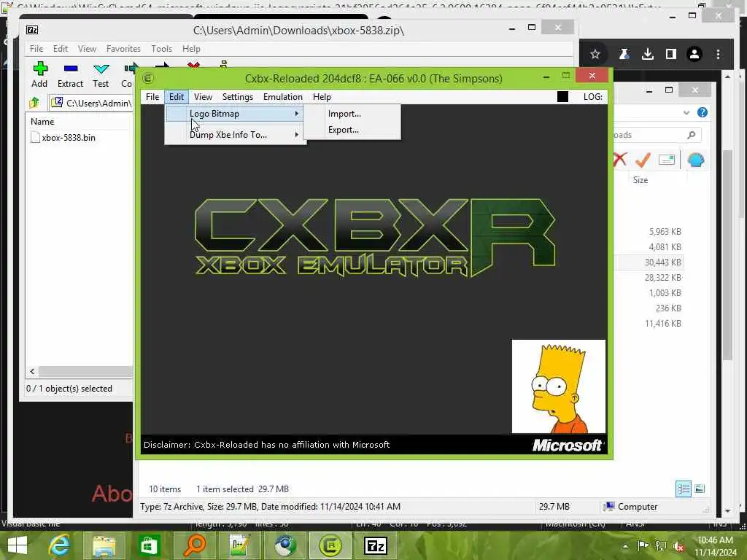Viewport: 747px width, 560px height.
Task: Click 7-Zip address path field
Action: tap(91, 103)
